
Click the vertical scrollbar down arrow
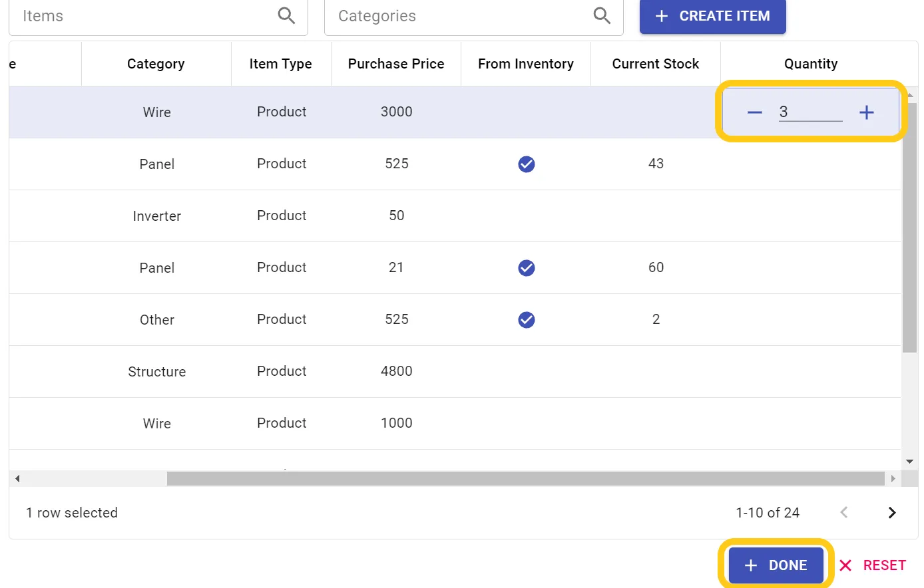coord(909,462)
